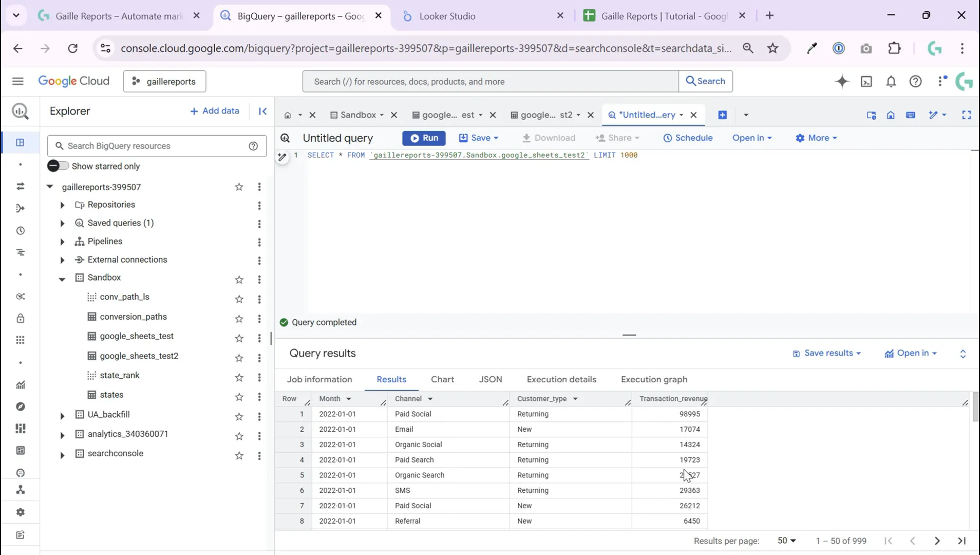Open gaillereports project selector
The width and height of the screenshot is (980, 555).
[164, 81]
